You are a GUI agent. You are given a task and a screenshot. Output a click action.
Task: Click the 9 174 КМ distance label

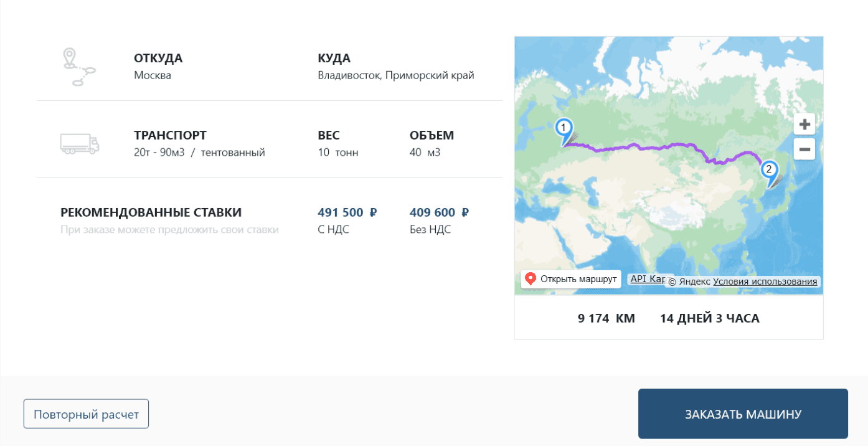tap(606, 318)
